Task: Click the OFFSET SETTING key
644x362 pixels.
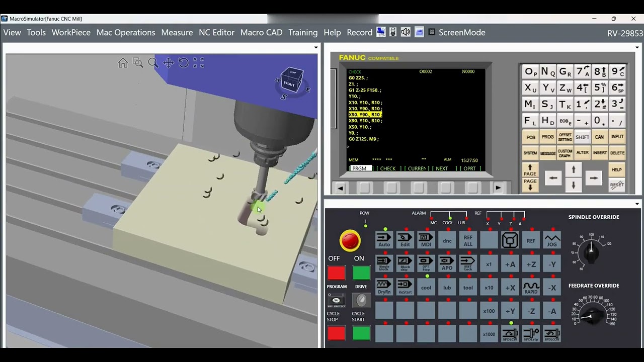Action: point(565,137)
